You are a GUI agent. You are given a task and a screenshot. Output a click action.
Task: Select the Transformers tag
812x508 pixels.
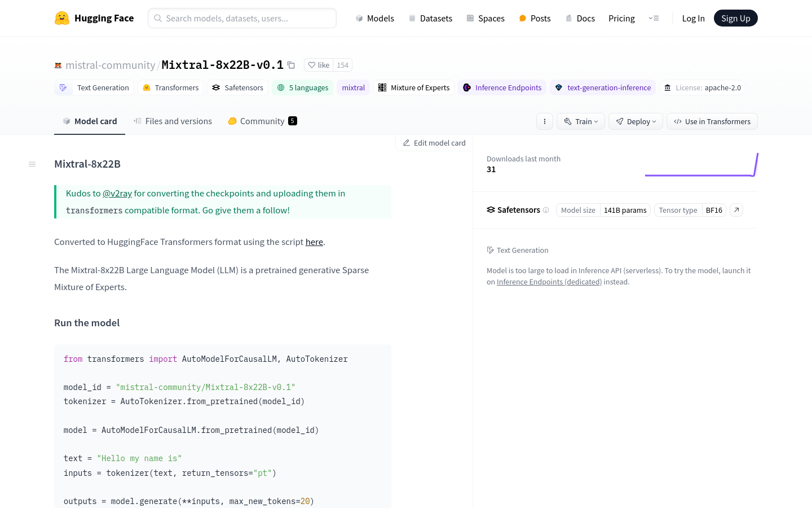coord(171,87)
